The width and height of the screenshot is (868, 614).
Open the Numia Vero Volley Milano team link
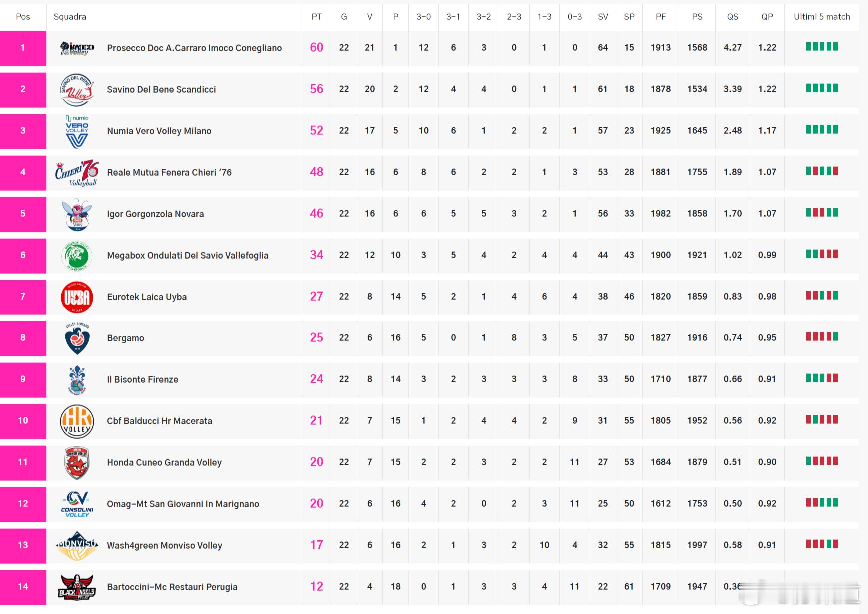tap(159, 131)
